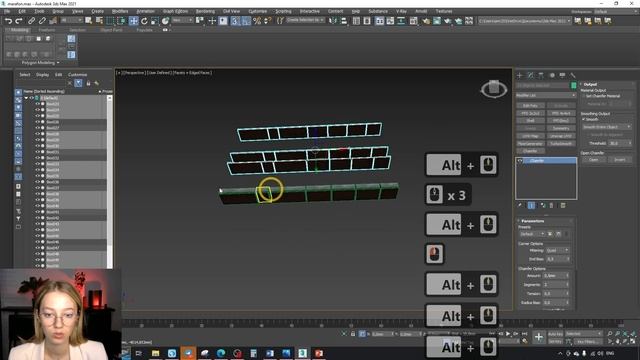Screen dimensions: 640x360
Task: Toggle Window/Crossing selection mode
Action: coord(122,21)
